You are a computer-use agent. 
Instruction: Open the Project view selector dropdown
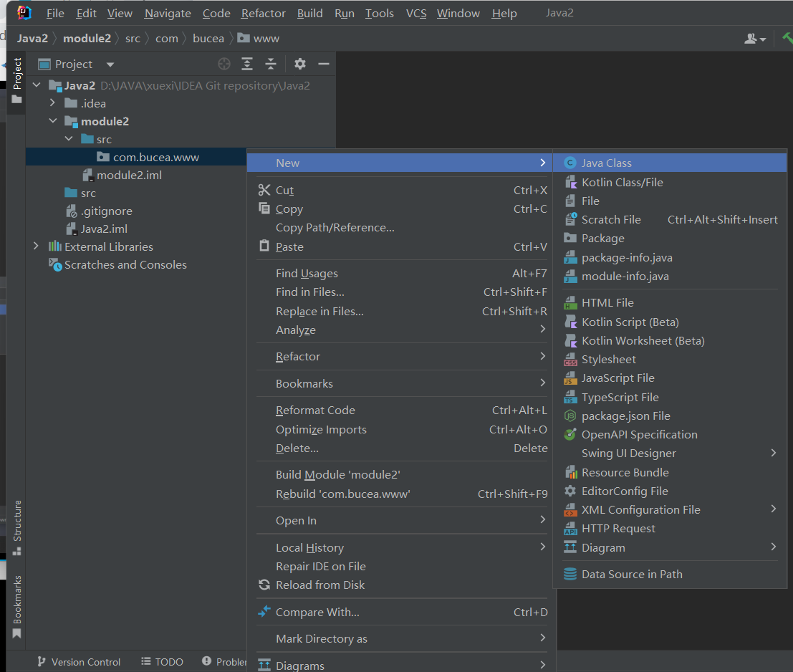point(109,64)
